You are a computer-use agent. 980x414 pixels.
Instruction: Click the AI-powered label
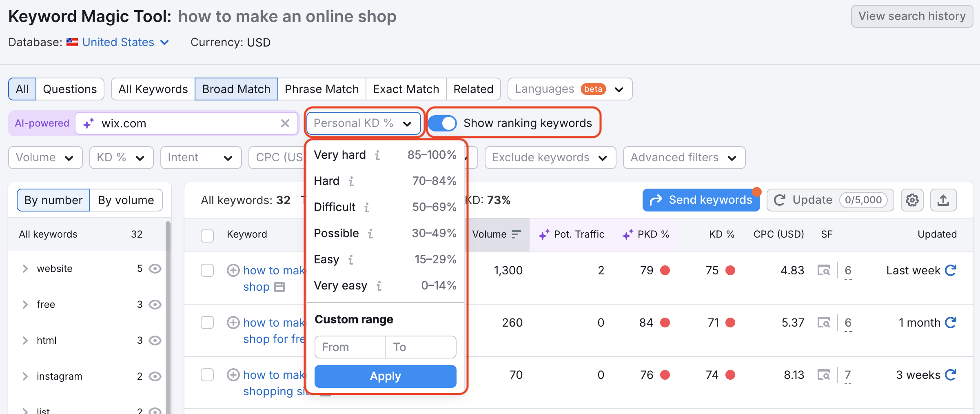(x=42, y=123)
